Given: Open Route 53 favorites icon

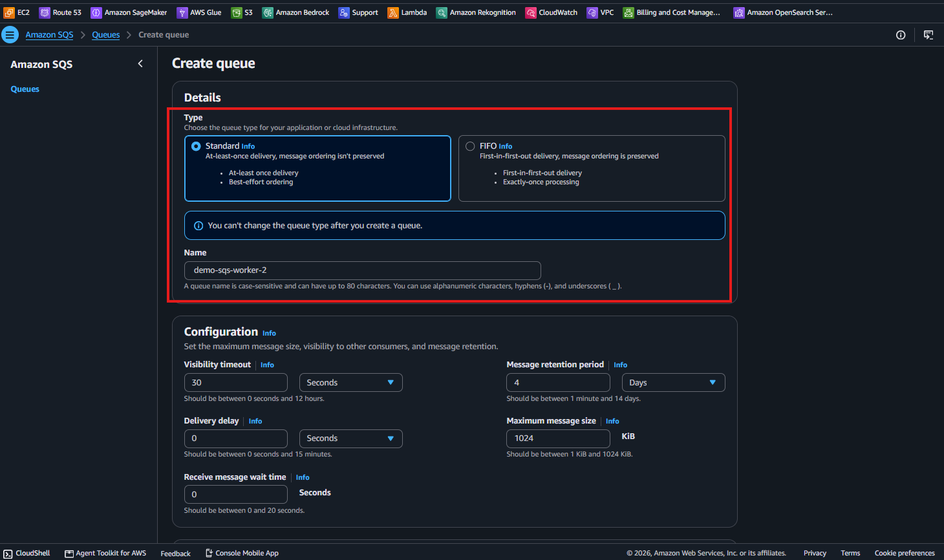Looking at the screenshot, I should click(x=45, y=12).
